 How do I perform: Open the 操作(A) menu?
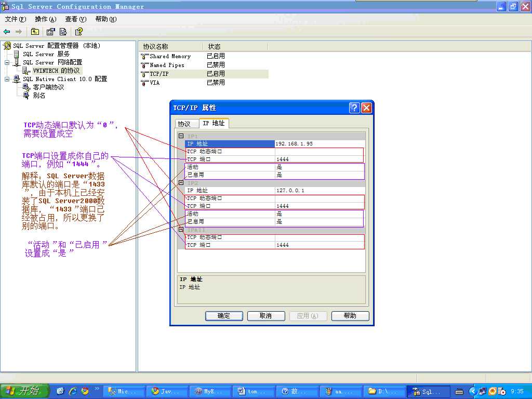(x=46, y=19)
